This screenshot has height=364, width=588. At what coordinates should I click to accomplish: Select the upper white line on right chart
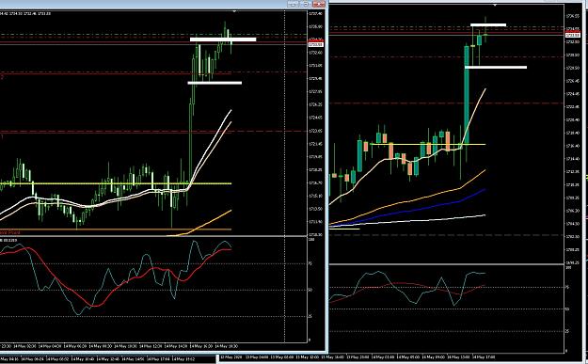[x=488, y=25]
